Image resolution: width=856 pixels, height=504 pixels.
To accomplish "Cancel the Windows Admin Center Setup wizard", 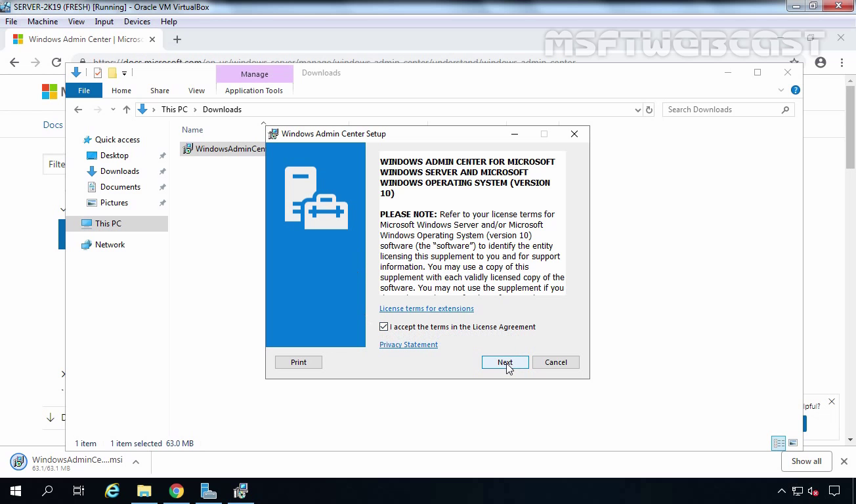I will coord(555,362).
